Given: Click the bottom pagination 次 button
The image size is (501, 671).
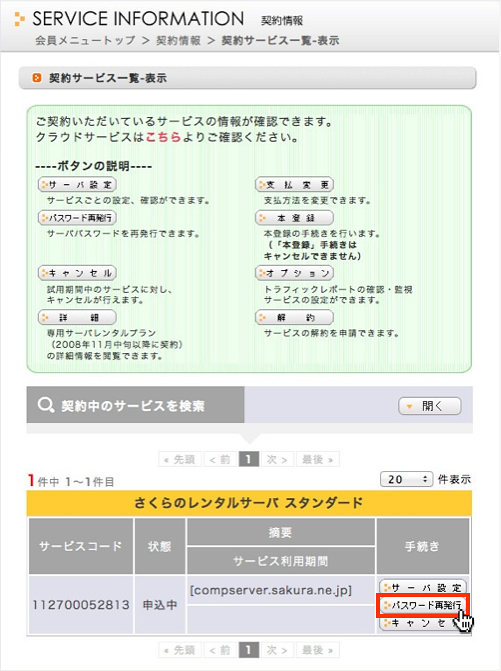Looking at the screenshot, I should [x=277, y=650].
